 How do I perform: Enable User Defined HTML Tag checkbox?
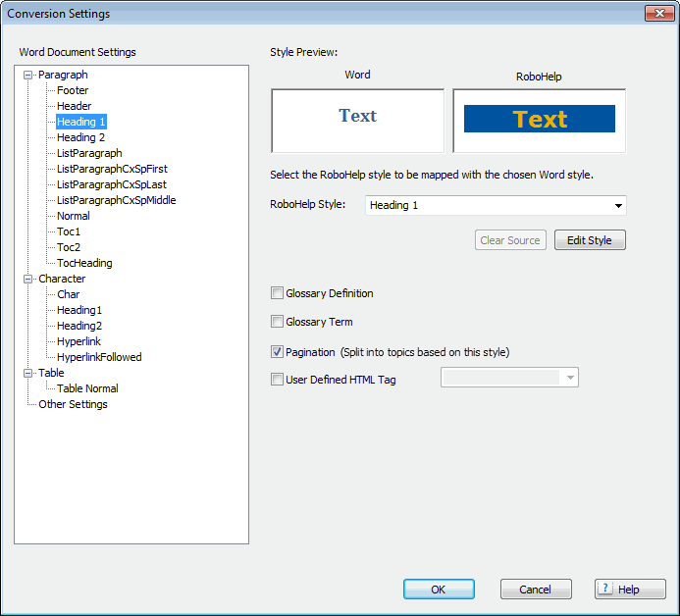point(277,380)
